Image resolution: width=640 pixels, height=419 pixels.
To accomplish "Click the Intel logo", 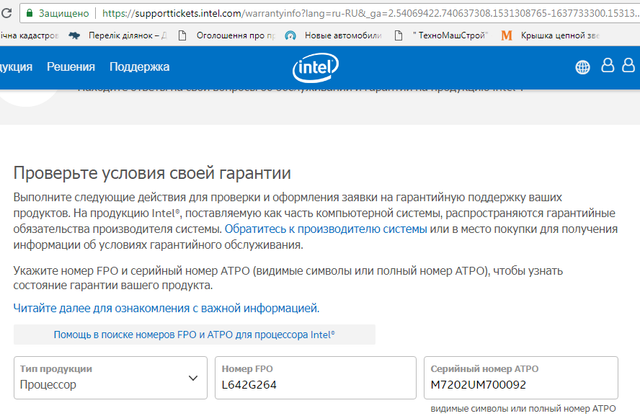I will pos(316,67).
